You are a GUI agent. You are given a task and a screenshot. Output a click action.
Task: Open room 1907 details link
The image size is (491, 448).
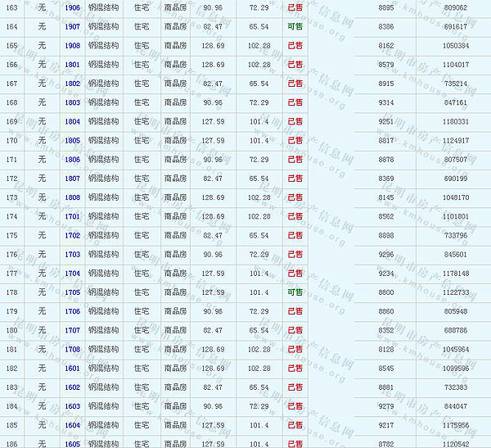point(72,26)
